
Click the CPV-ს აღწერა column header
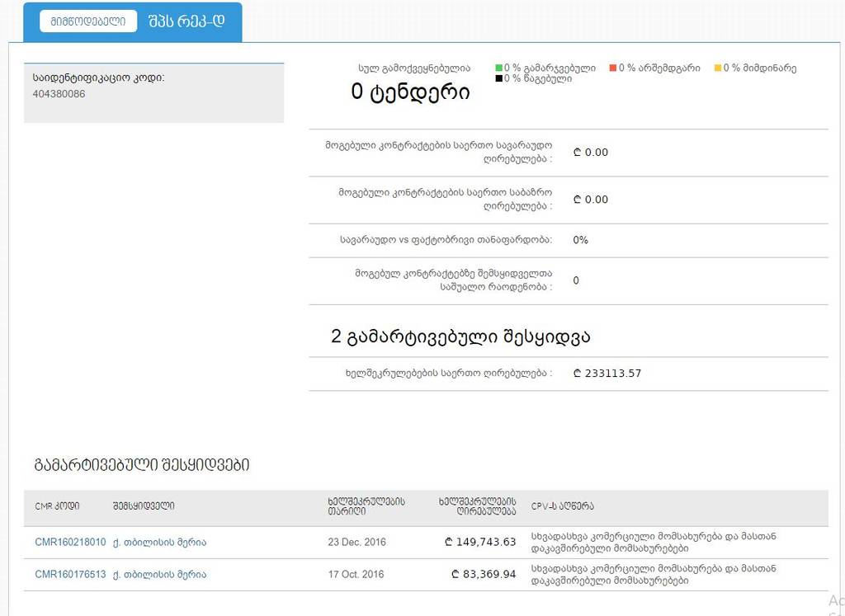click(x=563, y=506)
